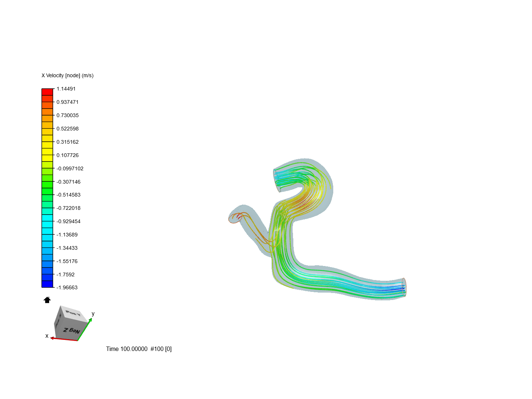
Task: Click the legend value -1.55176
Action: coord(67,261)
